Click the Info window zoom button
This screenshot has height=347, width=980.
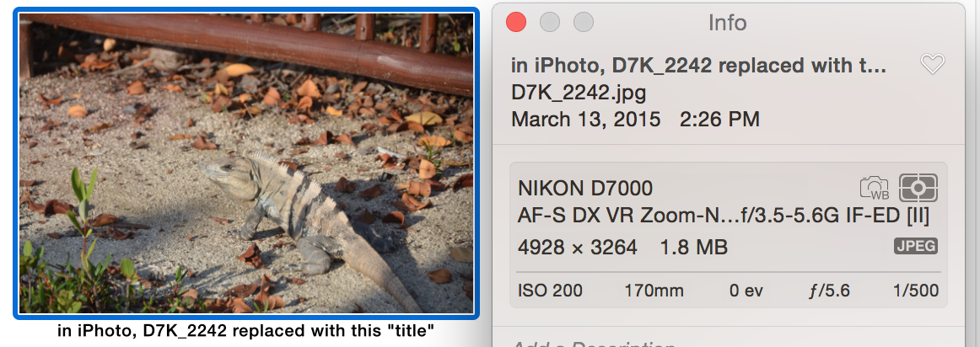[x=584, y=23]
